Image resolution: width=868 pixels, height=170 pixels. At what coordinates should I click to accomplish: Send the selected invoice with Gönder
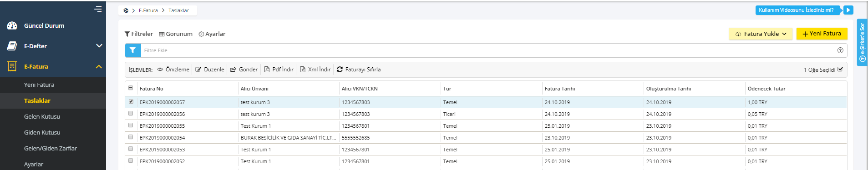244,70
